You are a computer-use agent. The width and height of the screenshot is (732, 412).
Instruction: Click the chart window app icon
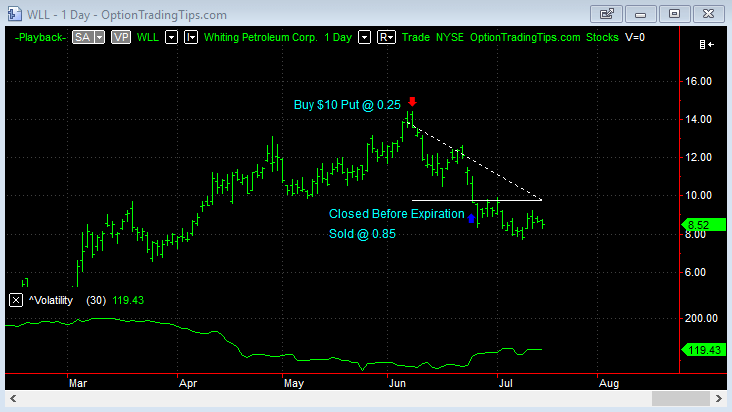tap(14, 14)
